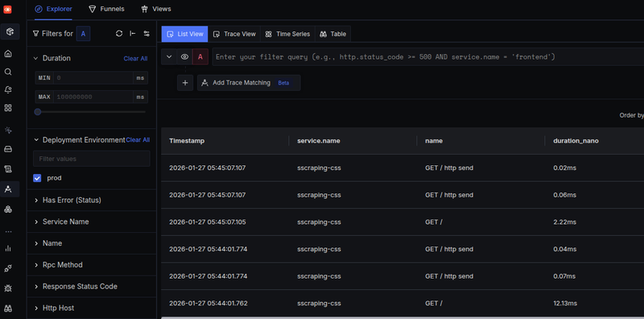Image resolution: width=644 pixels, height=319 pixels.
Task: Collapse query A using chevron dropdown
Action: (x=169, y=56)
